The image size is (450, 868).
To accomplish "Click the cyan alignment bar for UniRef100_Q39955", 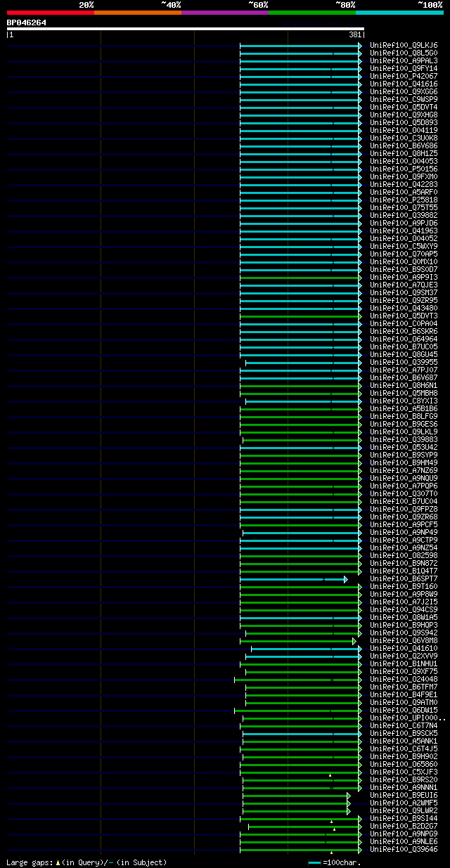I will pyautogui.click(x=303, y=362).
